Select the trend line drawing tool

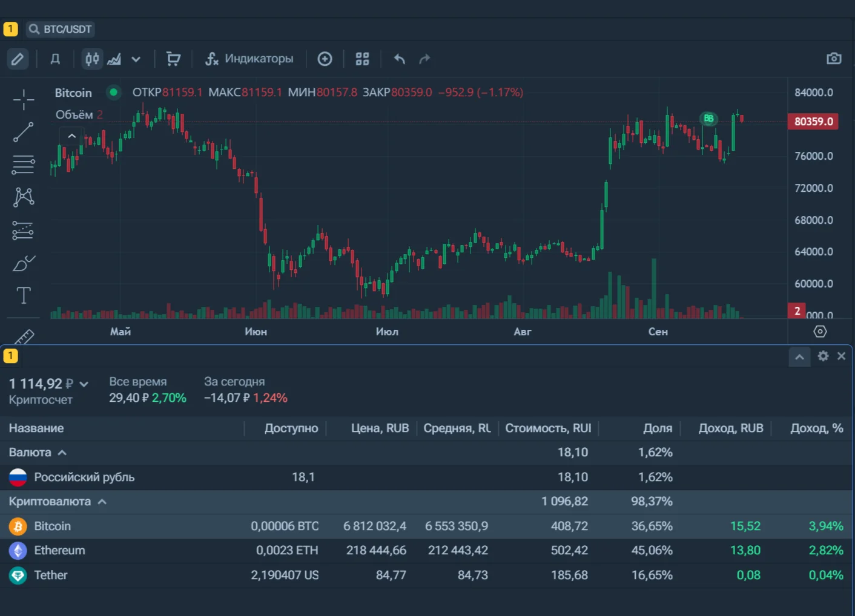tap(24, 132)
